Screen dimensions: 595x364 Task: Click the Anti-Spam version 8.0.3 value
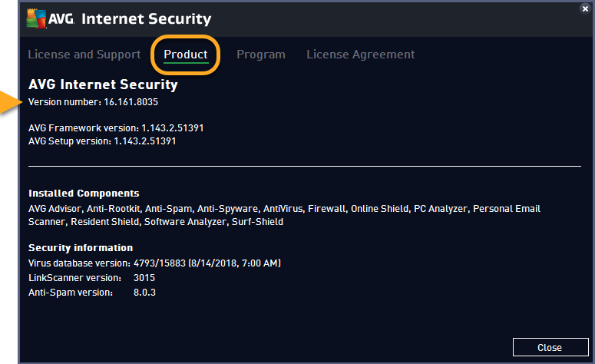pos(144,293)
